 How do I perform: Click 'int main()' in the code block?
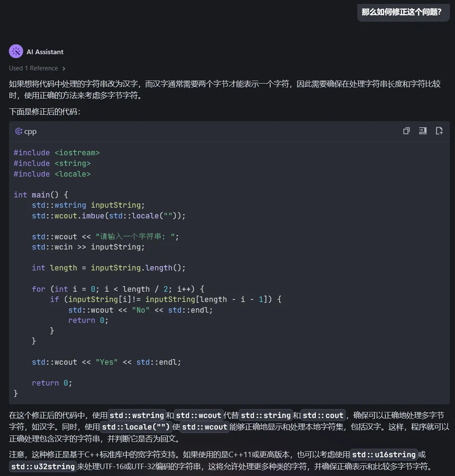tap(41, 194)
